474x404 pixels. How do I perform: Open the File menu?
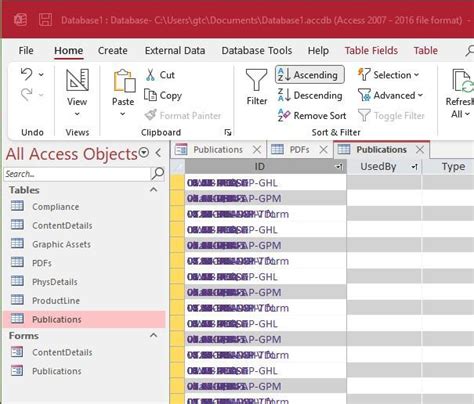[x=26, y=50]
